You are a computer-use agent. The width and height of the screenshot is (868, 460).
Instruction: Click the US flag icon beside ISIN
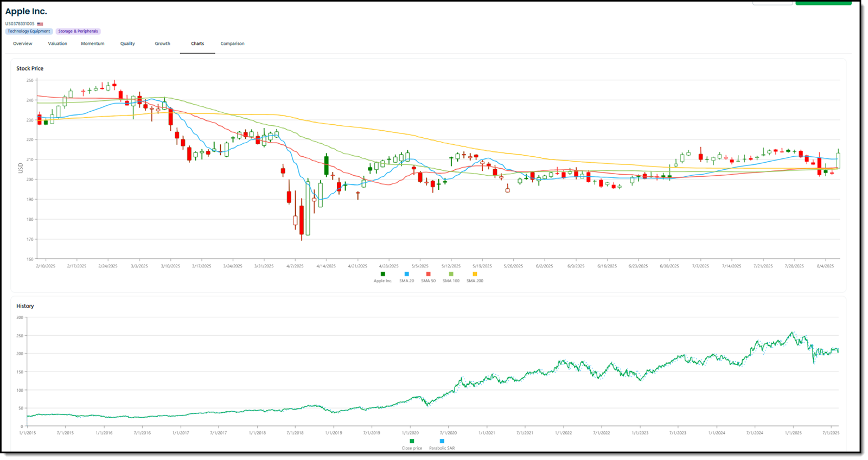[40, 24]
